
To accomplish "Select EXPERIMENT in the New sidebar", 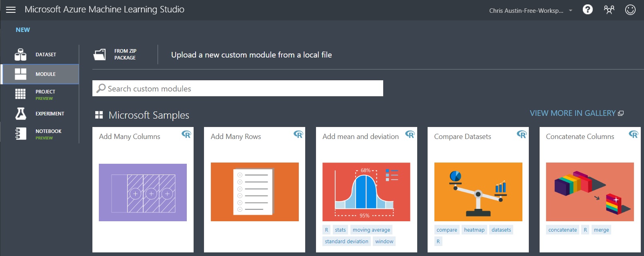I will [40, 114].
